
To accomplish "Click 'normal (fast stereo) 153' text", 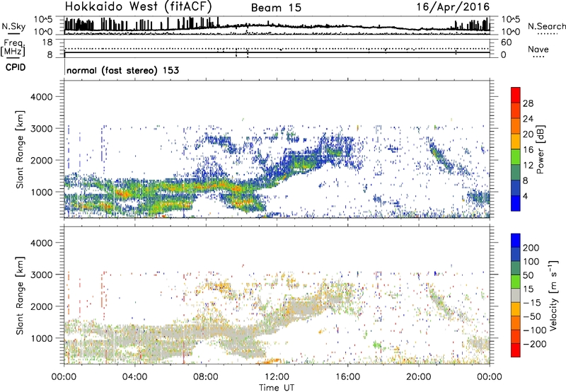I will pos(122,70).
